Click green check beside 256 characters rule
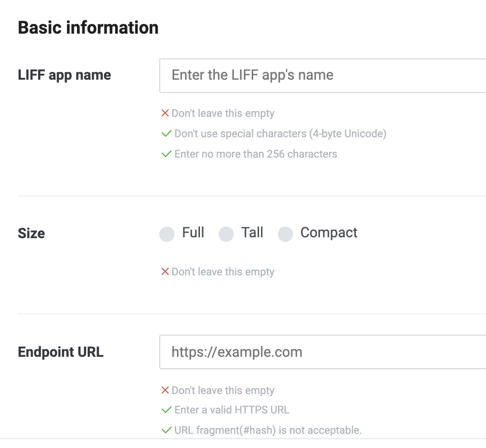This screenshot has height=448, width=486. point(166,154)
